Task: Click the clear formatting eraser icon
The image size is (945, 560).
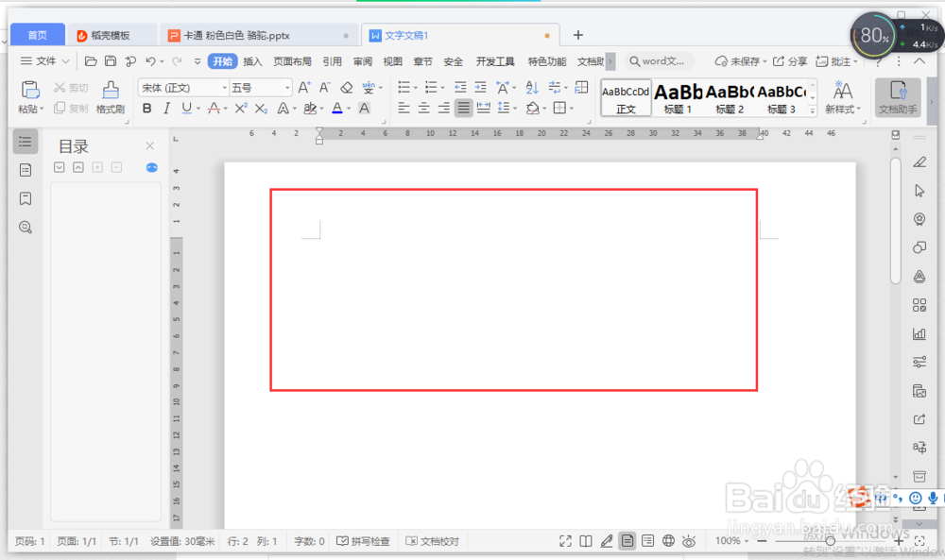Action: pyautogui.click(x=346, y=88)
